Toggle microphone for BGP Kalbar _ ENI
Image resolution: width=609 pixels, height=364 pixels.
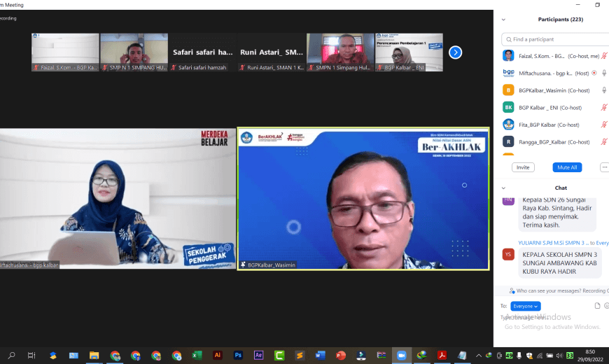[x=603, y=108]
